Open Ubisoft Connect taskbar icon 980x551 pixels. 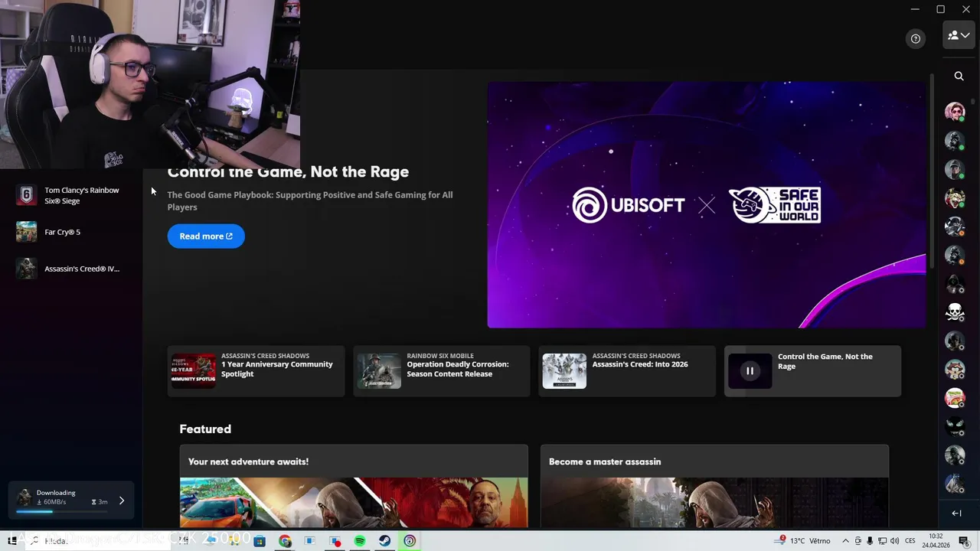(410, 541)
